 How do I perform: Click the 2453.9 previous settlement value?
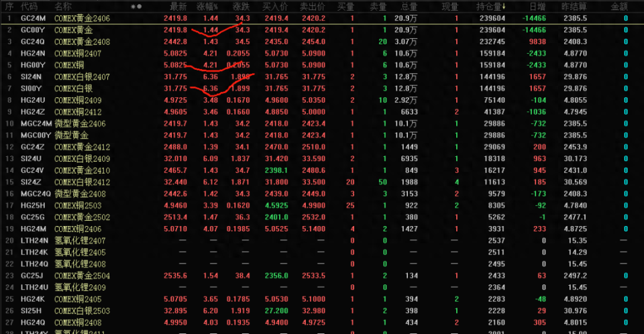tap(576, 147)
